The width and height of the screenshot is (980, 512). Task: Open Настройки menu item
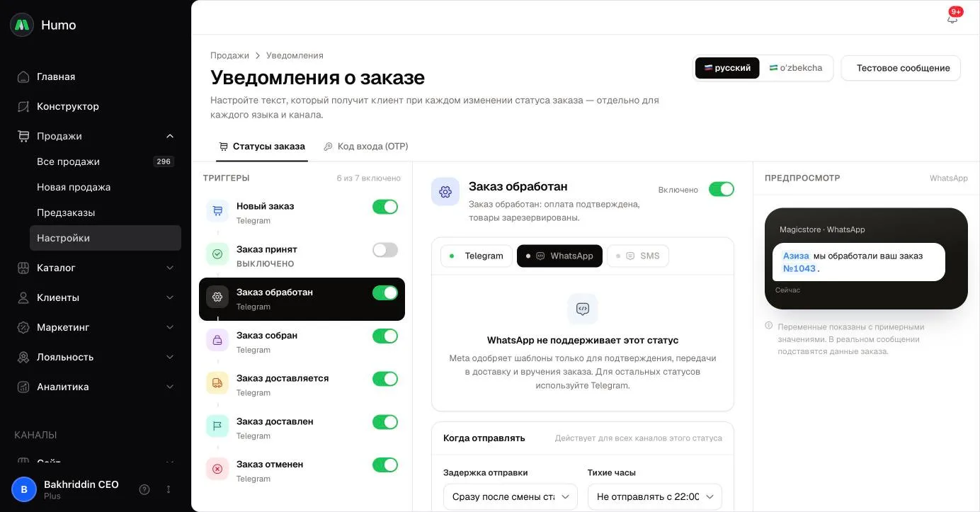pos(106,238)
